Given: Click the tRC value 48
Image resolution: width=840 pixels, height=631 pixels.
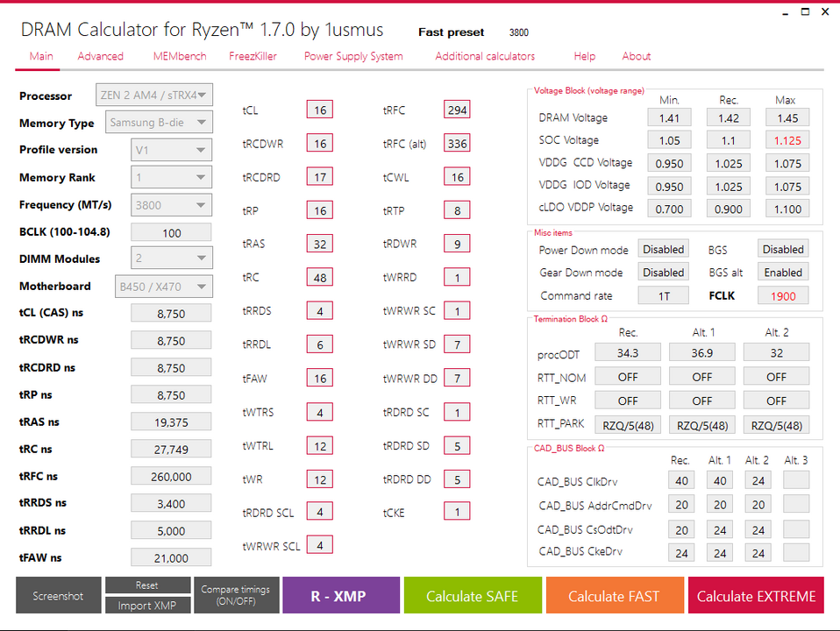Looking at the screenshot, I should (x=320, y=278).
